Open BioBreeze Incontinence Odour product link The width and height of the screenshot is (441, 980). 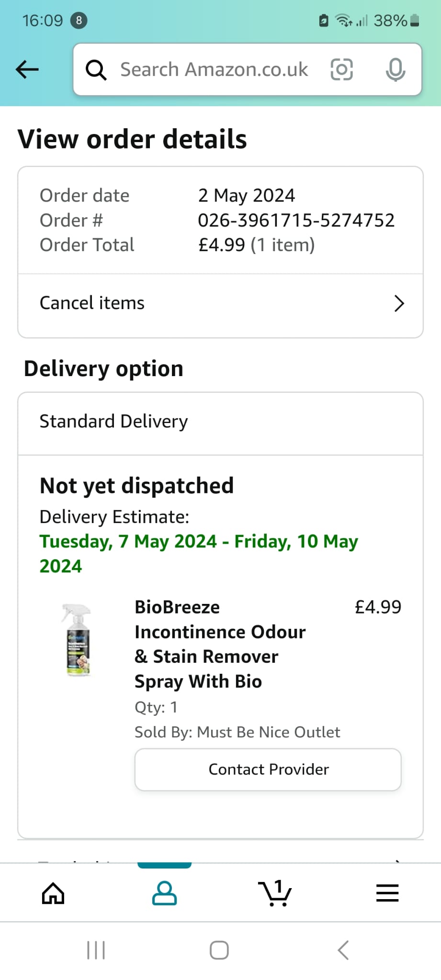pyautogui.click(x=220, y=644)
